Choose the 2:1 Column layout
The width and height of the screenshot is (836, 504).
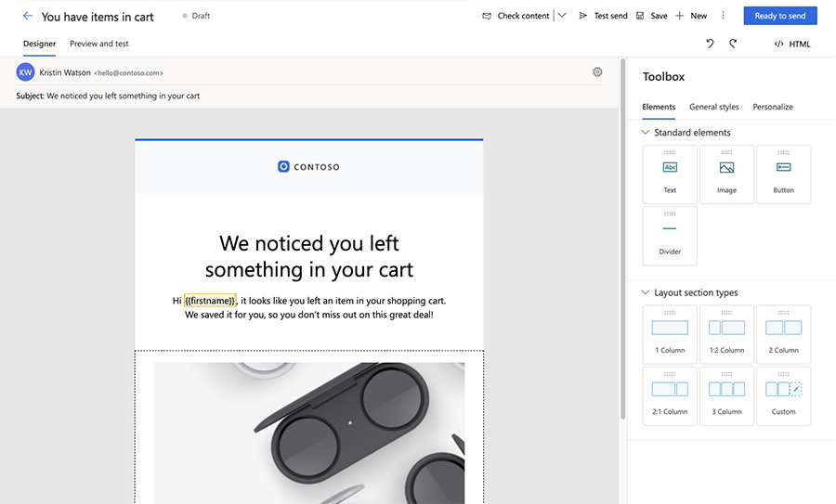670,395
